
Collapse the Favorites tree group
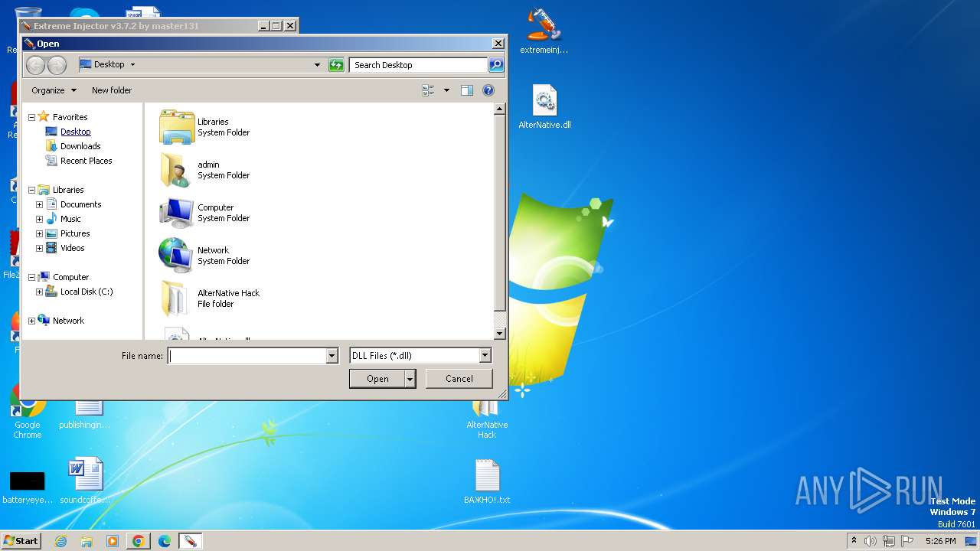click(31, 117)
